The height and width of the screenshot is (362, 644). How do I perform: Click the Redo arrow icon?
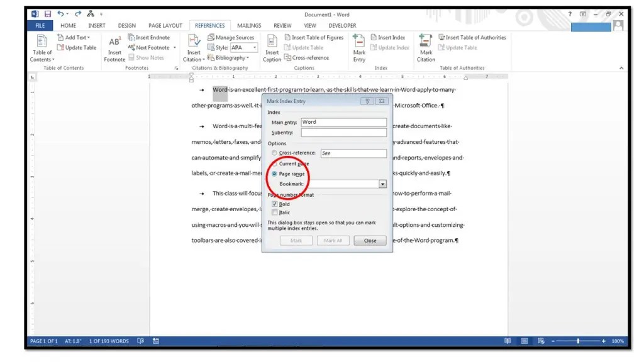click(78, 14)
